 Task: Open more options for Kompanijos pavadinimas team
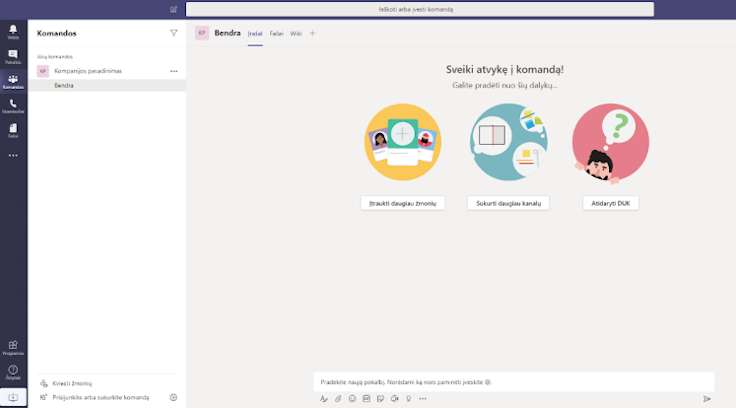tap(174, 71)
